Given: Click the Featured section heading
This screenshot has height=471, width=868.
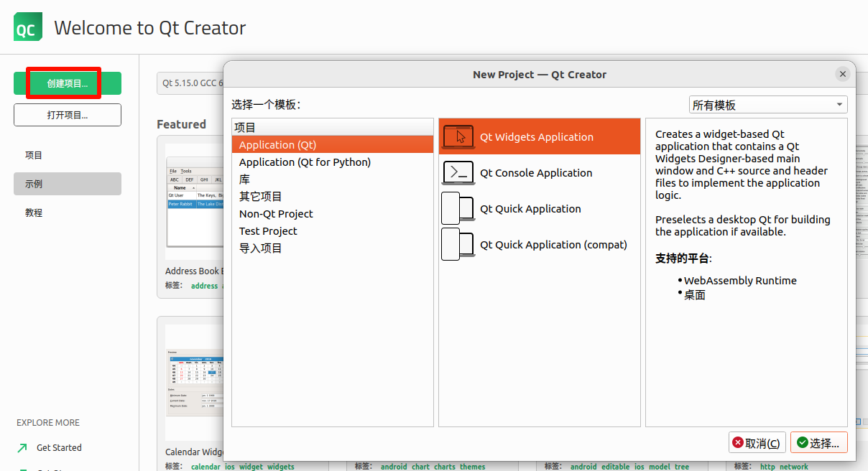Looking at the screenshot, I should click(x=181, y=124).
